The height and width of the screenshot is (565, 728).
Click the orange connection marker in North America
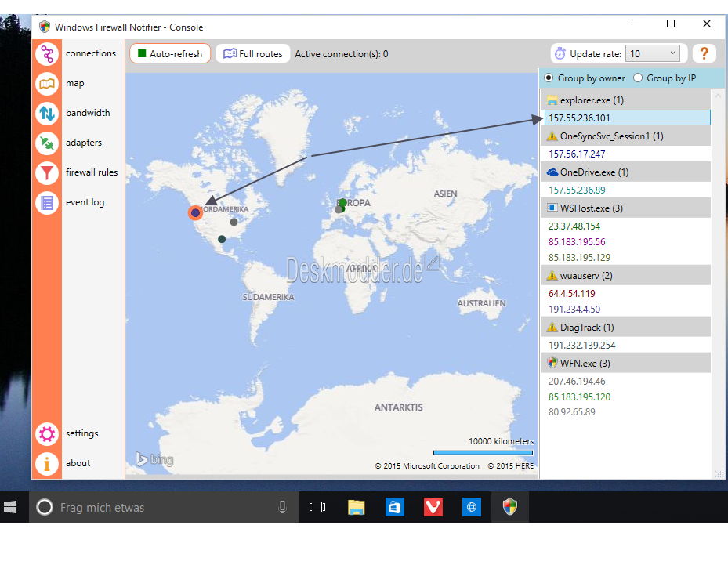pos(195,212)
